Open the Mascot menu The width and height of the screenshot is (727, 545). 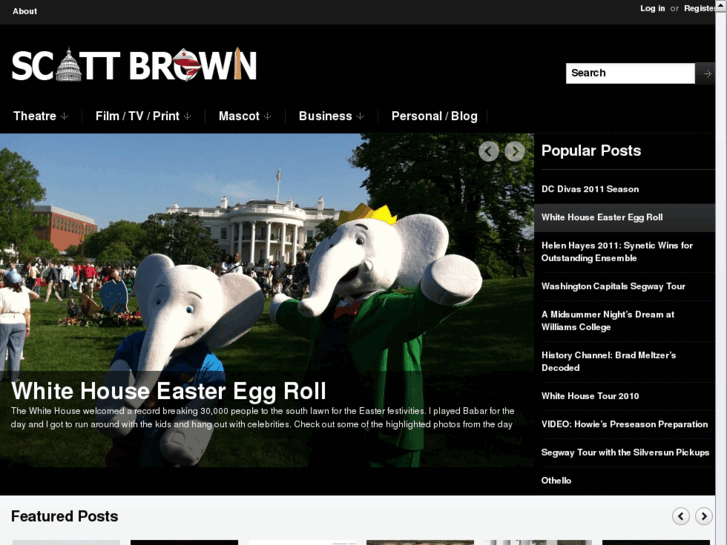point(239,116)
